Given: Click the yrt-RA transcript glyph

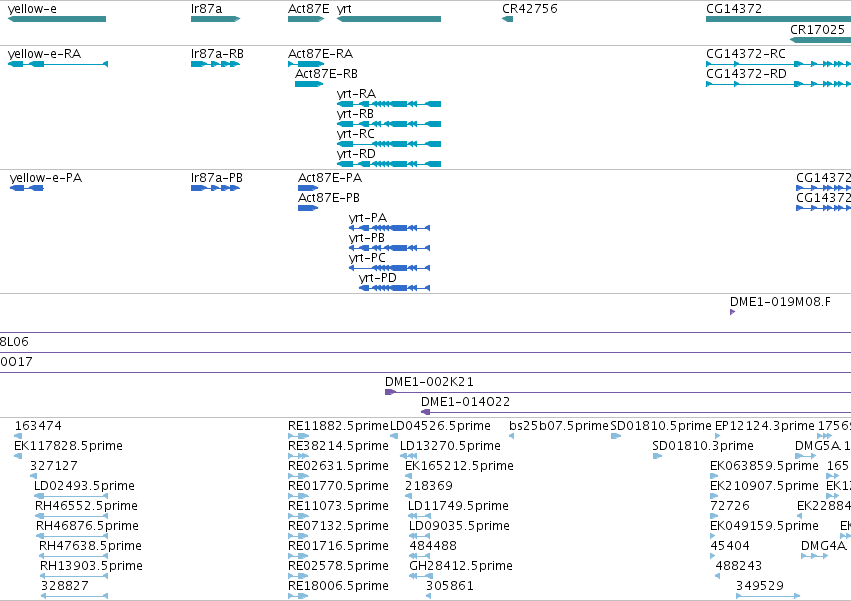Looking at the screenshot, I should click(389, 104).
